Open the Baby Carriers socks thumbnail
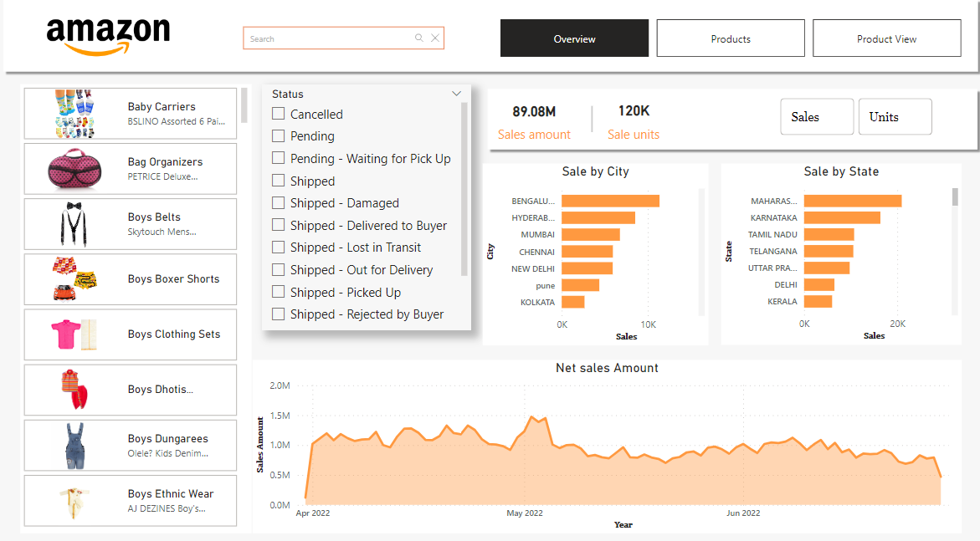 point(74,114)
